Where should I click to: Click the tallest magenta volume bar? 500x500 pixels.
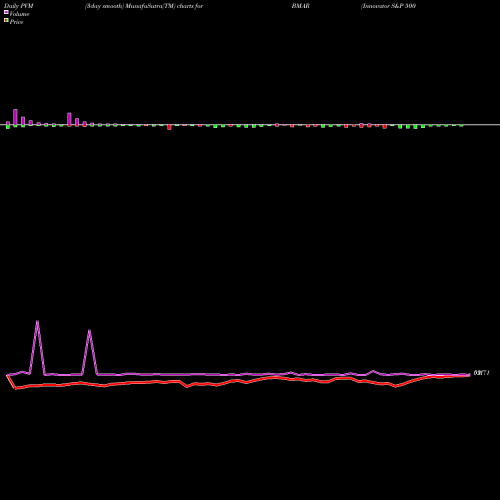[x=15, y=117]
